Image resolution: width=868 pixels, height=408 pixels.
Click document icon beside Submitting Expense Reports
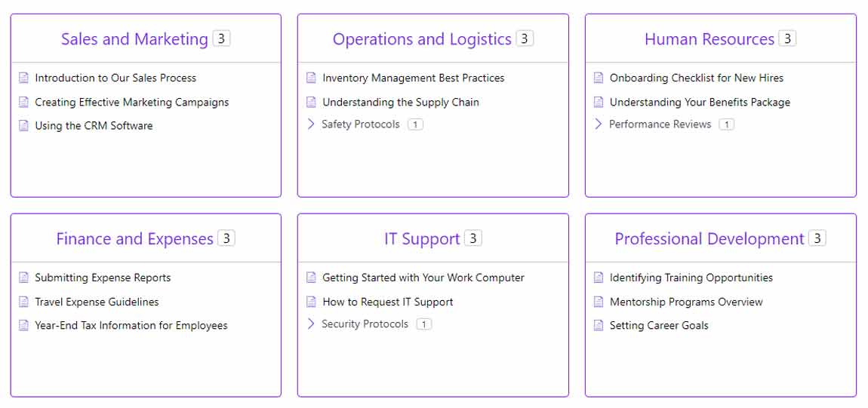24,278
